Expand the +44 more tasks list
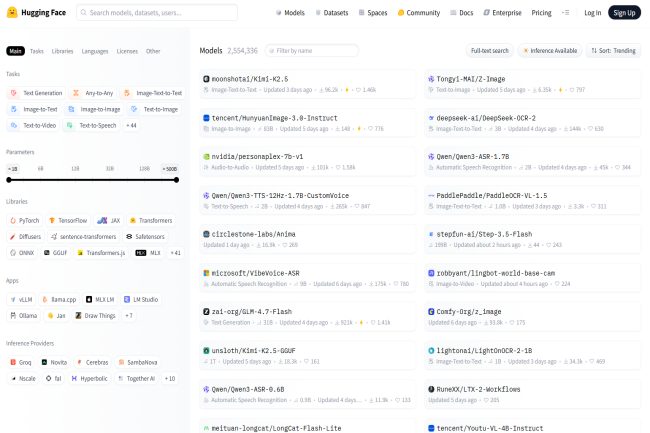The image size is (650, 433). tap(131, 125)
